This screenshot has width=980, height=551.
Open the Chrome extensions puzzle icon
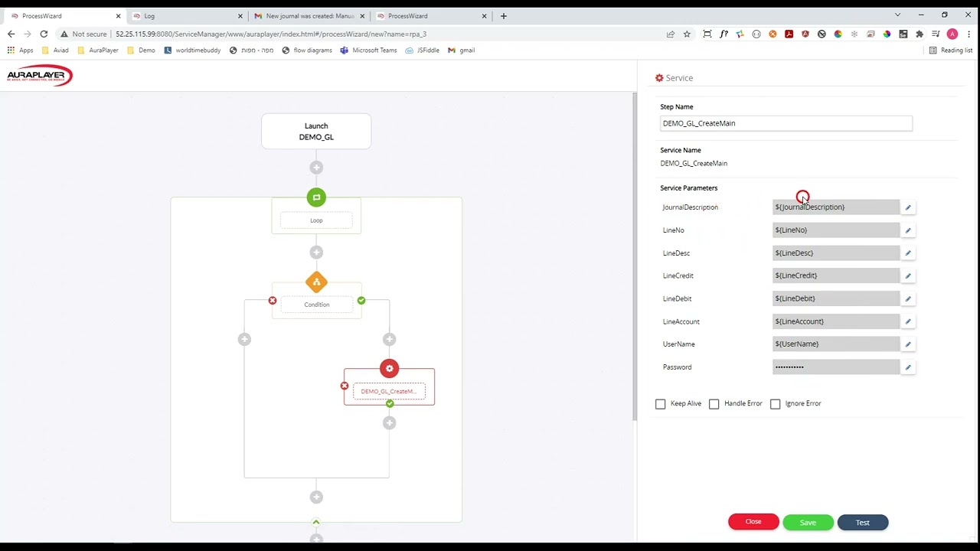pos(920,34)
